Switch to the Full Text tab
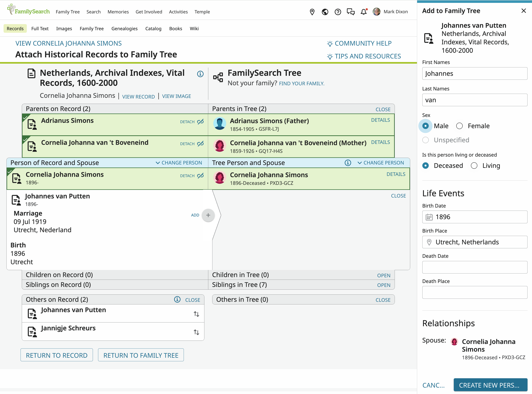The image size is (532, 394). (x=40, y=29)
